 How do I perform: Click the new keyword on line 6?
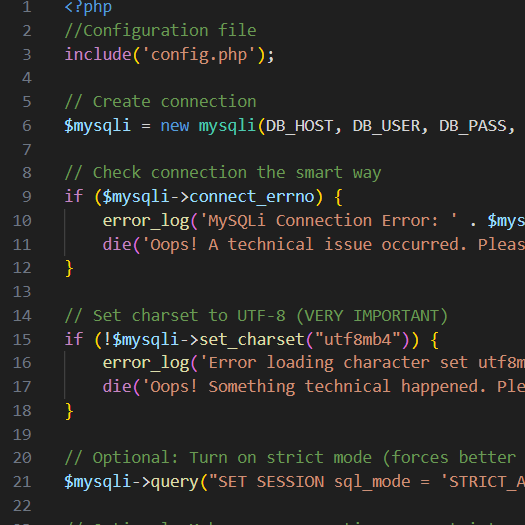175,126
